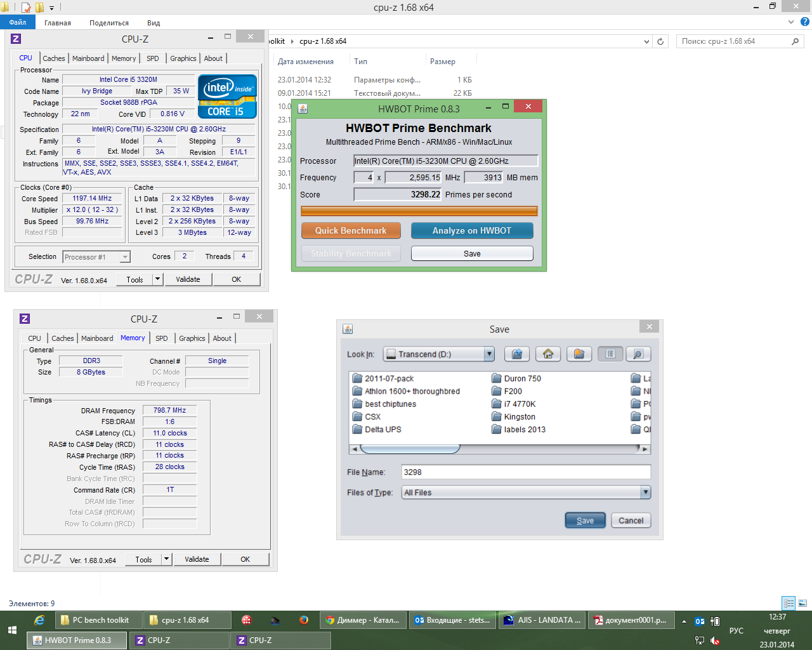This screenshot has height=650, width=812.
Task: Open the Duron 750 folder
Action: point(516,378)
